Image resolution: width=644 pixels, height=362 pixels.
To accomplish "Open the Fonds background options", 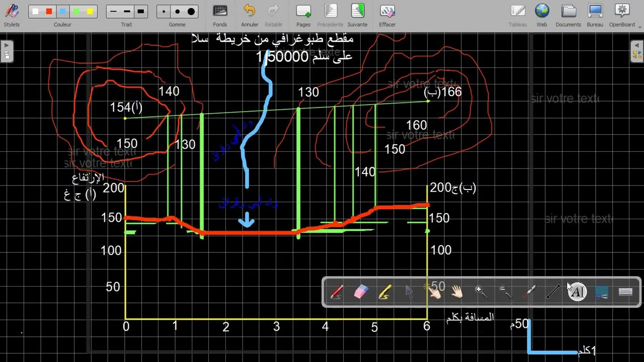I will tap(220, 15).
